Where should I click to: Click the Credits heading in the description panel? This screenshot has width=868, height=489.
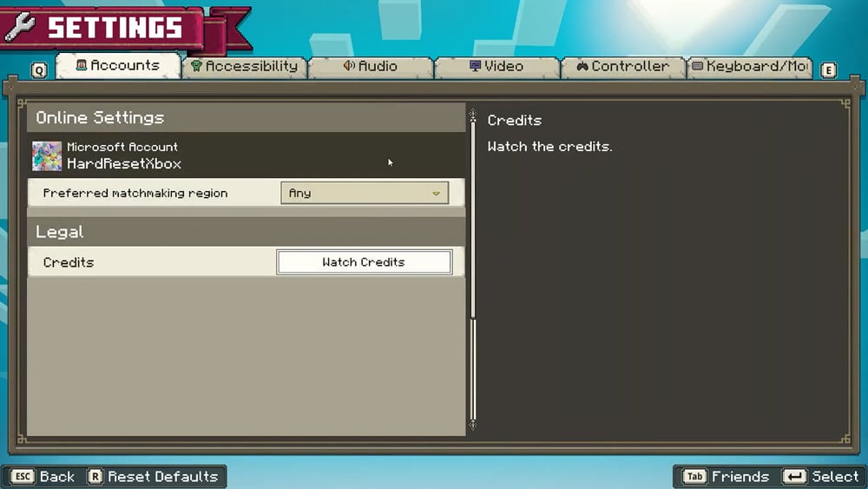click(x=514, y=120)
